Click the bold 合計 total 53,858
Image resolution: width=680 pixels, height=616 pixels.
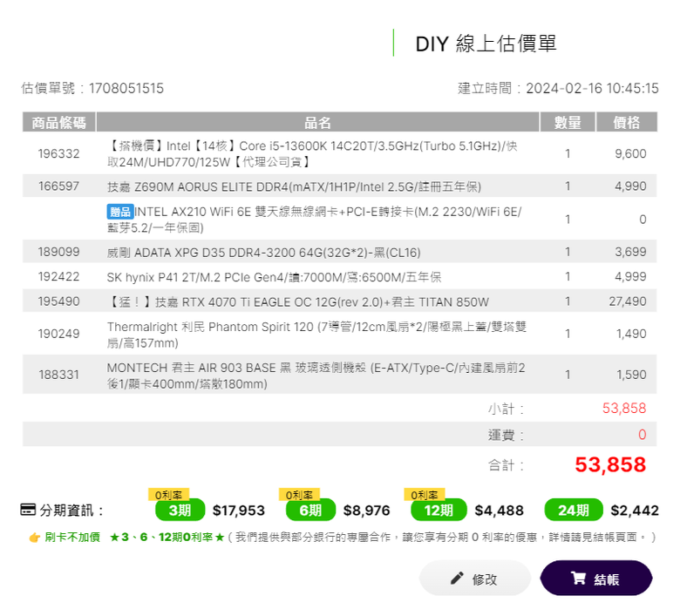tap(610, 464)
